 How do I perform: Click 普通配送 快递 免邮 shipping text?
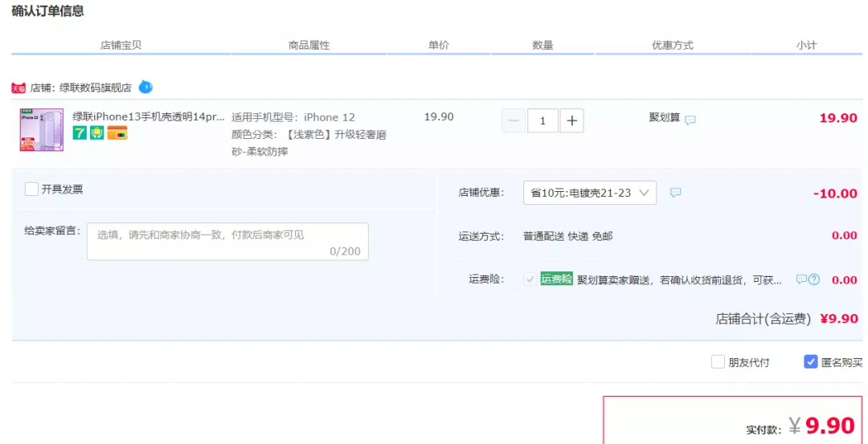pos(568,236)
